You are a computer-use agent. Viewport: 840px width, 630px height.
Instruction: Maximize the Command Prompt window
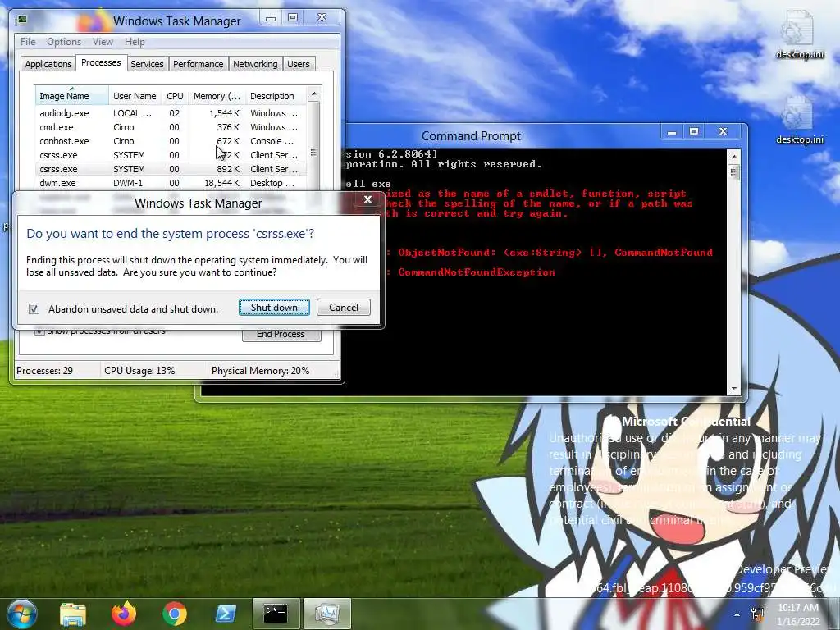click(x=694, y=131)
